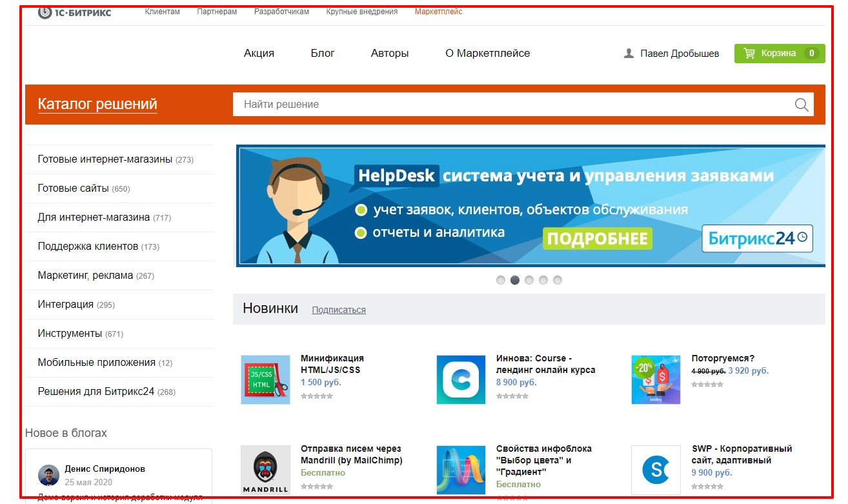
Task: Go to the Акция section
Action: 259,54
